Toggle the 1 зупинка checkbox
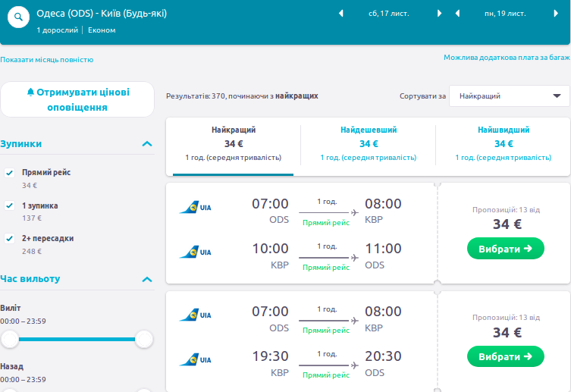 pos(10,205)
